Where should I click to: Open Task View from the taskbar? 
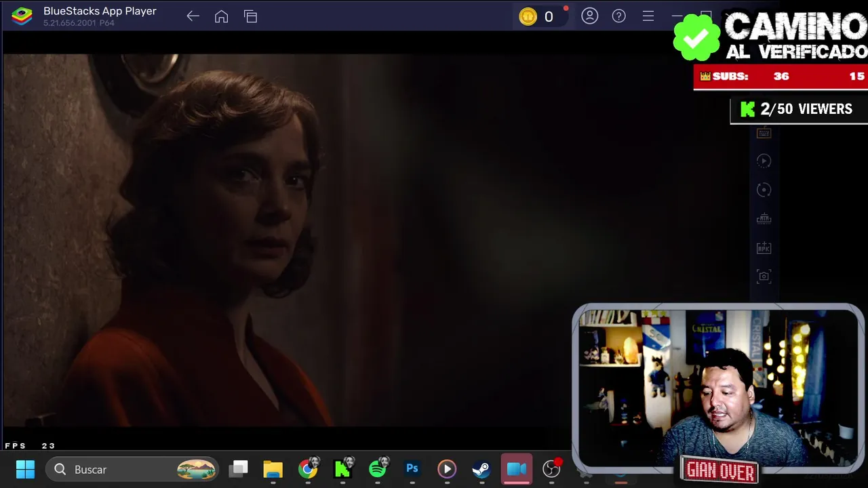[x=239, y=469]
